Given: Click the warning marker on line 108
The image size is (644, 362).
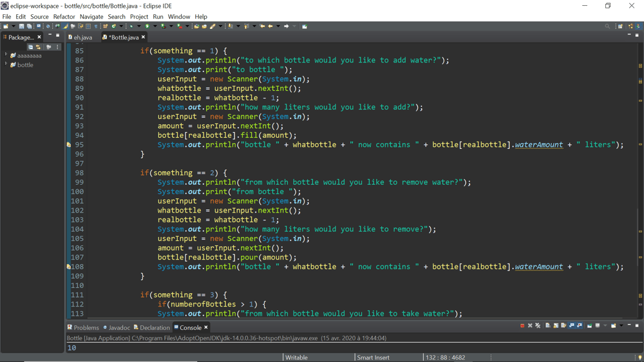Looking at the screenshot, I should (69, 267).
